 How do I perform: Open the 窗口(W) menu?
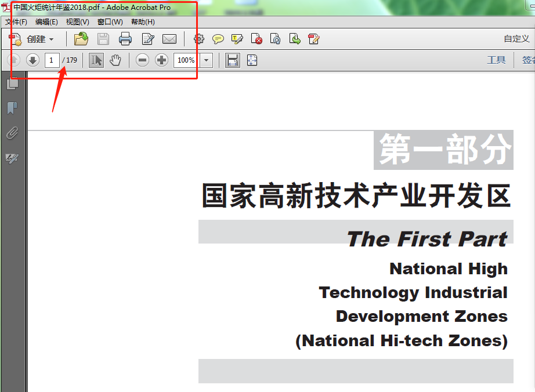pyautogui.click(x=110, y=22)
